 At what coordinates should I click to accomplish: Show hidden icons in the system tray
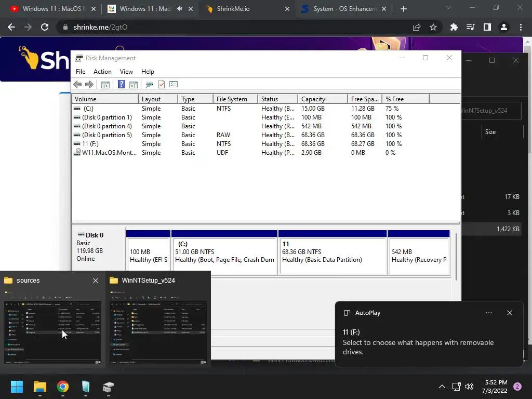point(442,387)
